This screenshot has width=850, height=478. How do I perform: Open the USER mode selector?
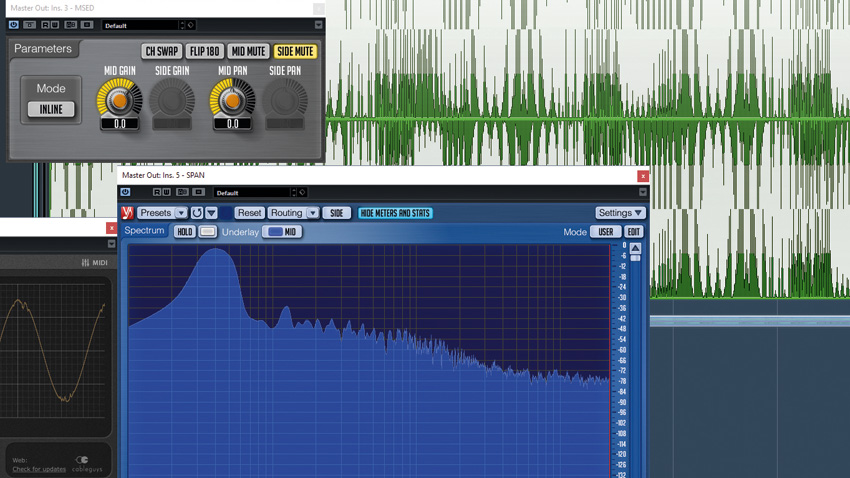pyautogui.click(x=606, y=232)
